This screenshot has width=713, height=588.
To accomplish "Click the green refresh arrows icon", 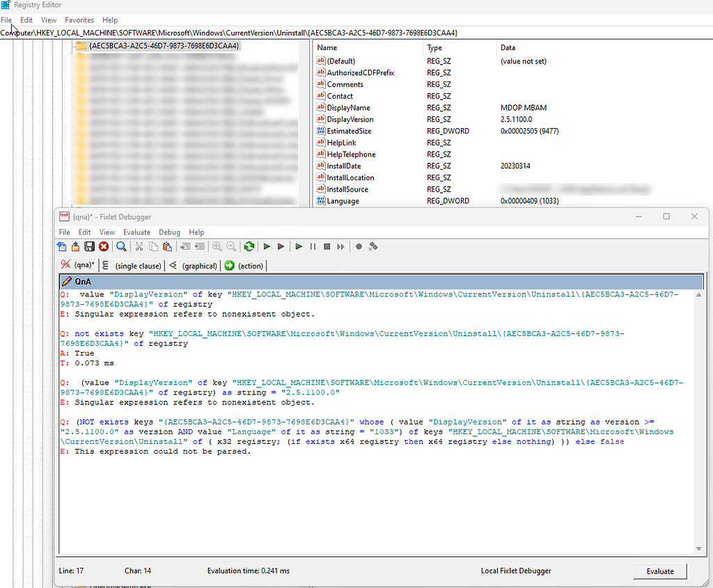I will coord(249,246).
